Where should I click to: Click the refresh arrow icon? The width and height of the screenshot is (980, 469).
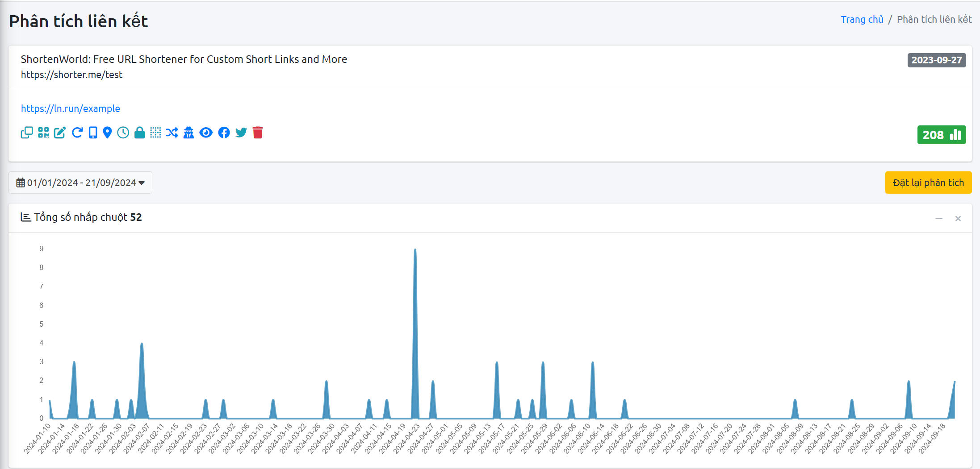point(77,133)
